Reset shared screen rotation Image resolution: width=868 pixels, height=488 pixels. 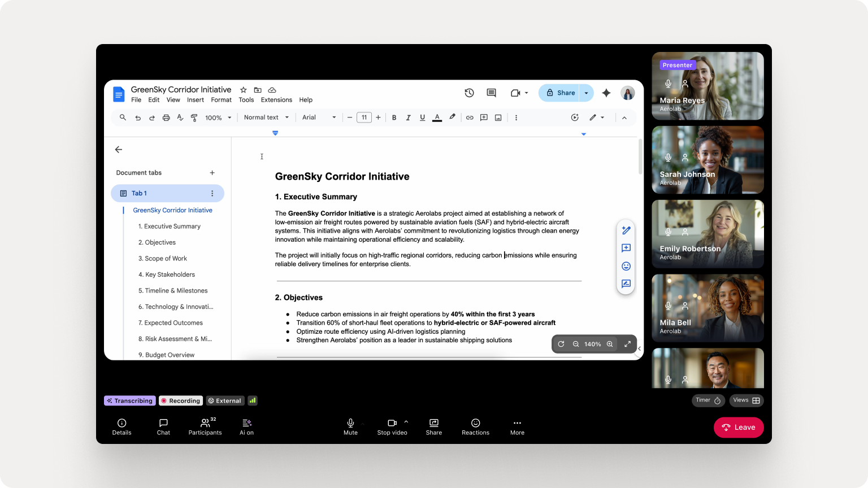561,344
